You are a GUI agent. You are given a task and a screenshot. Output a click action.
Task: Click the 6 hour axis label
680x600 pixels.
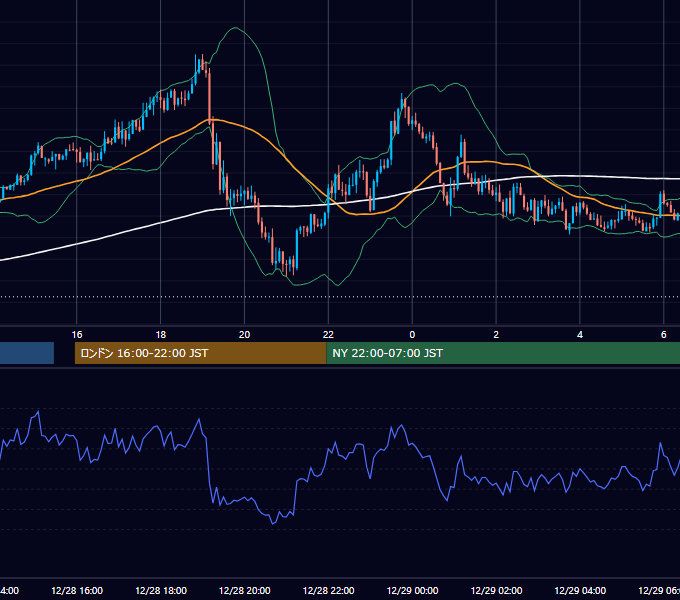tap(664, 334)
